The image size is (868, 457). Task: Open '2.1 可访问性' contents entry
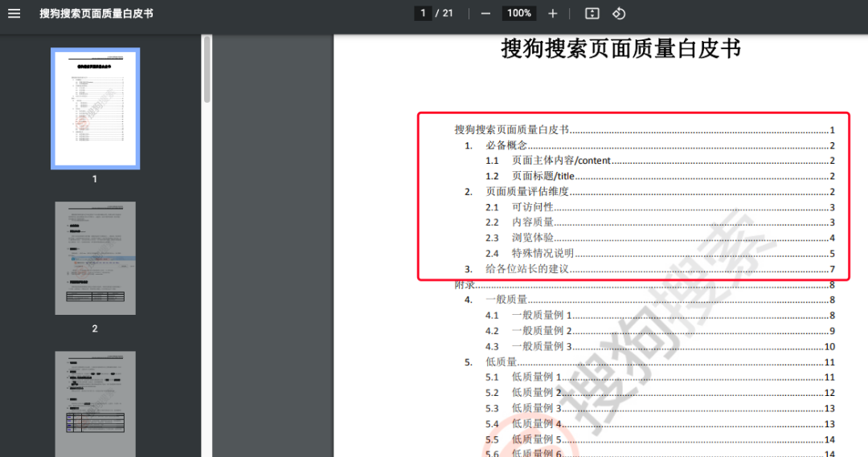tap(660, 207)
